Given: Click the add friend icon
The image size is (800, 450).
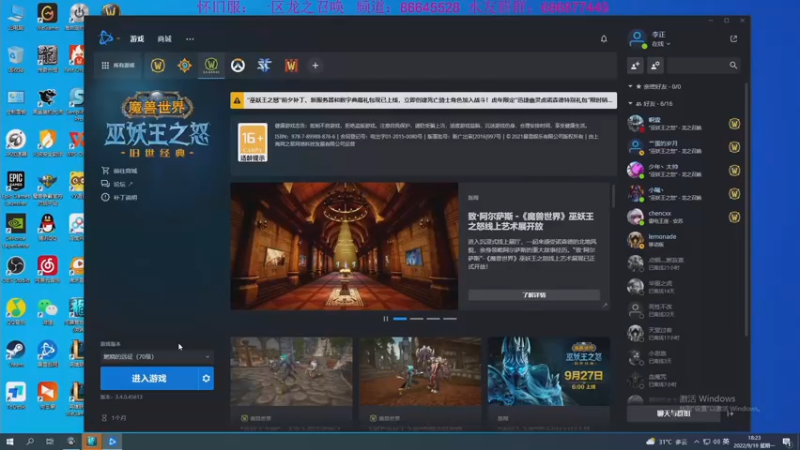Looking at the screenshot, I should coord(636,65).
